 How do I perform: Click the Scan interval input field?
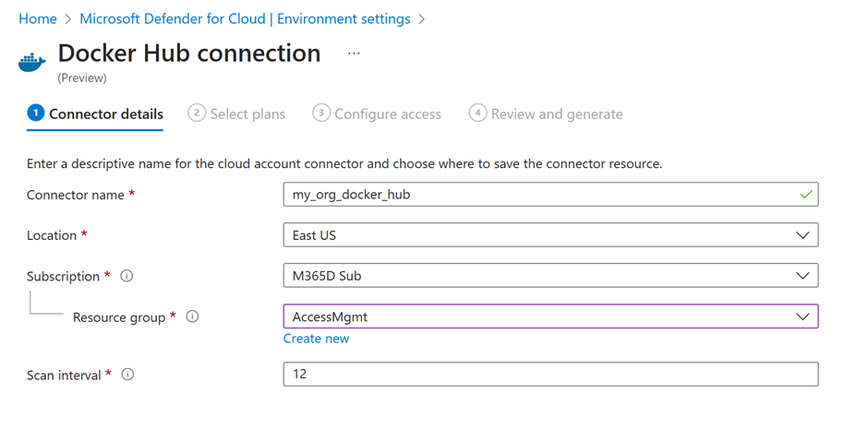click(549, 374)
